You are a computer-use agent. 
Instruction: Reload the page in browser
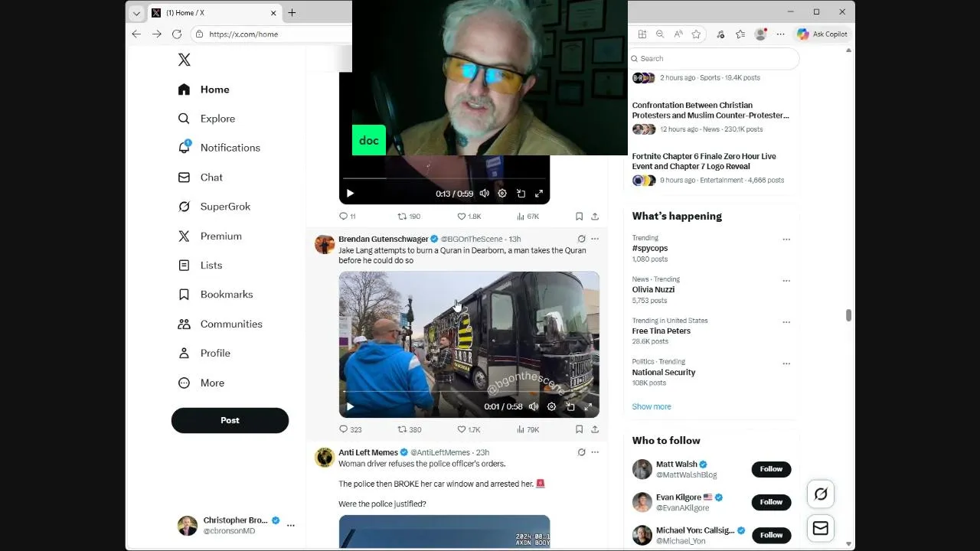point(177,34)
